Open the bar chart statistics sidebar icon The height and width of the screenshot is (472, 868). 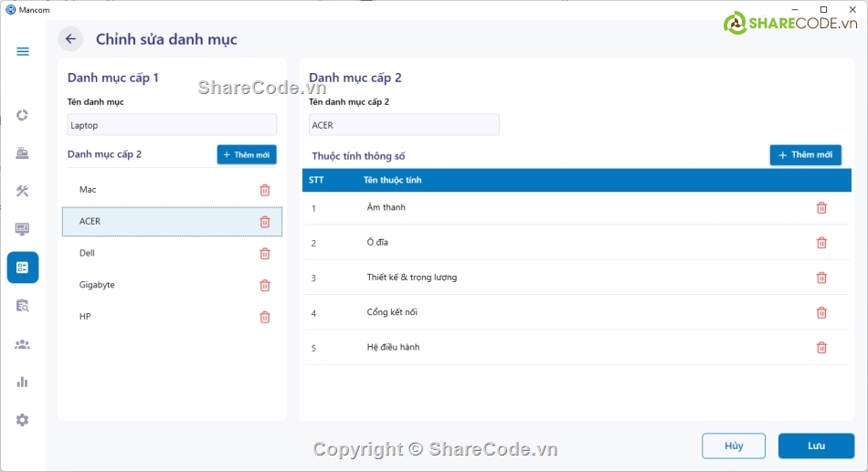(x=23, y=382)
